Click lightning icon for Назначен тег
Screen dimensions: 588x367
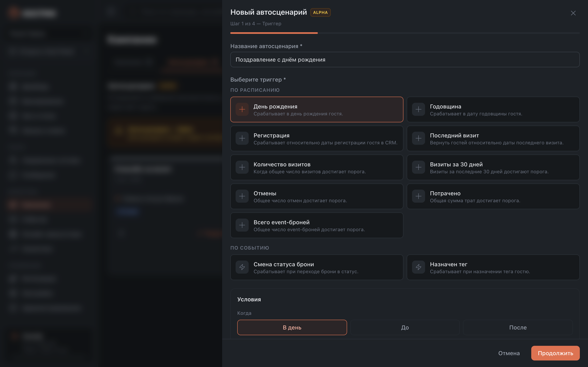pos(418,267)
